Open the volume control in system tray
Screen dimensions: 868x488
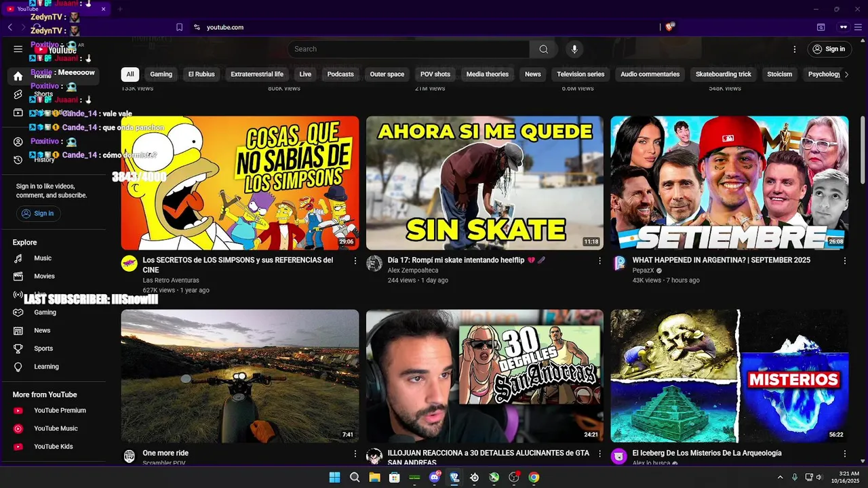(x=819, y=477)
